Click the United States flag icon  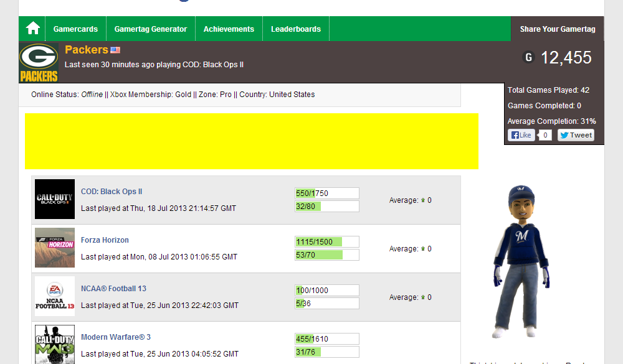point(115,50)
